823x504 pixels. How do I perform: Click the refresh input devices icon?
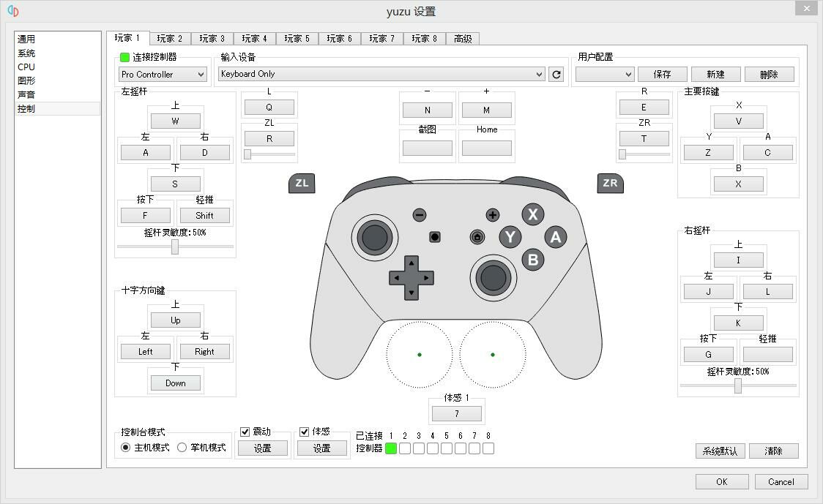[x=556, y=75]
